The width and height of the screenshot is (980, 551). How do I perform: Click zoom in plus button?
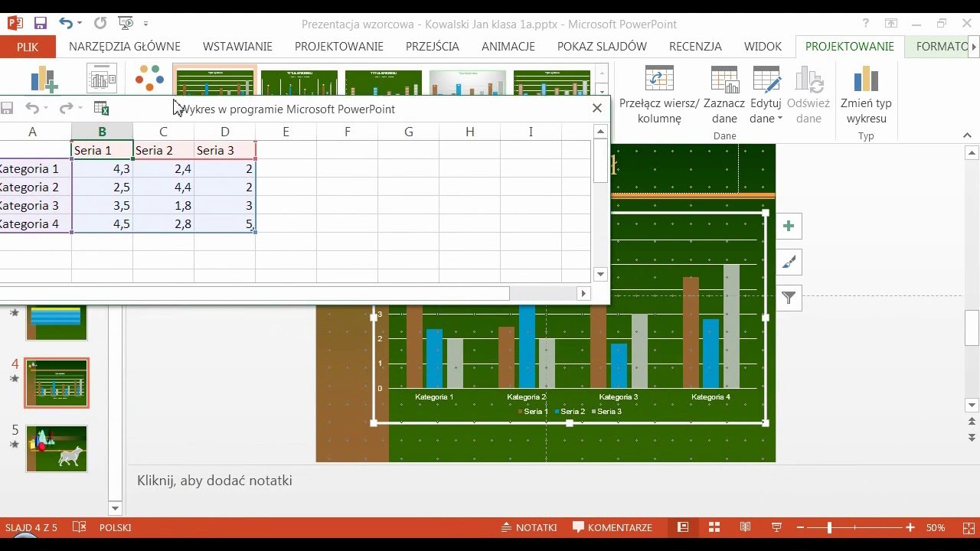pyautogui.click(x=910, y=527)
